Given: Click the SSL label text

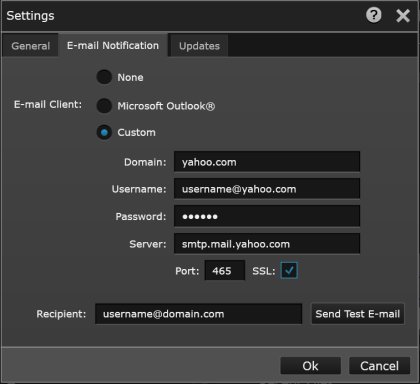Looking at the screenshot, I should point(264,271).
